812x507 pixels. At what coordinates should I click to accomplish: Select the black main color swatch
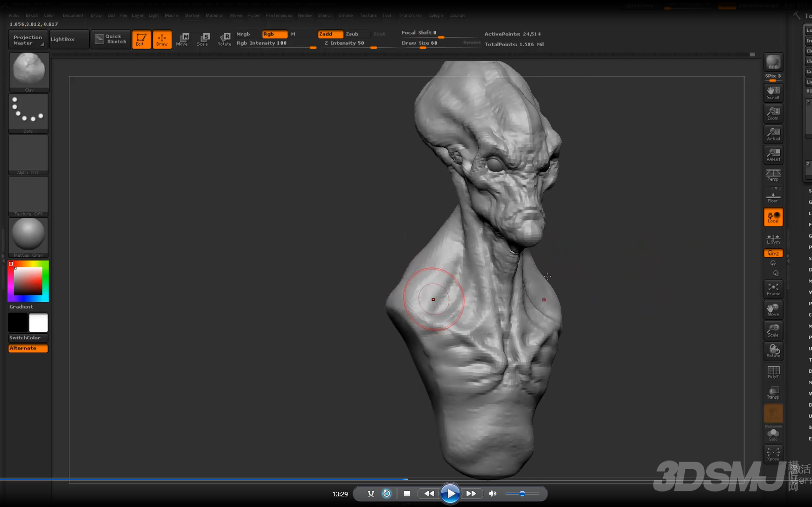click(x=18, y=323)
